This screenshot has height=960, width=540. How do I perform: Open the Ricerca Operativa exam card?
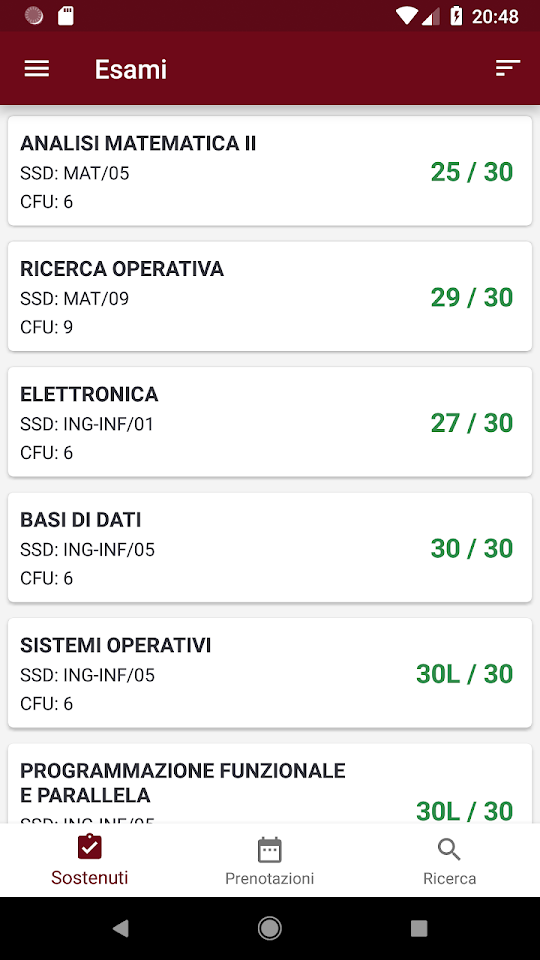pyautogui.click(x=269, y=296)
